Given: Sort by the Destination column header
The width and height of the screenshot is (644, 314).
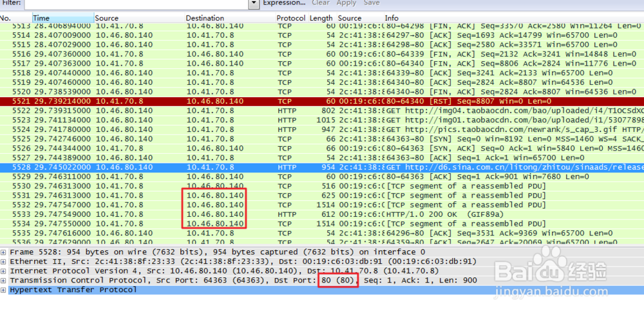Looking at the screenshot, I should point(230,18).
